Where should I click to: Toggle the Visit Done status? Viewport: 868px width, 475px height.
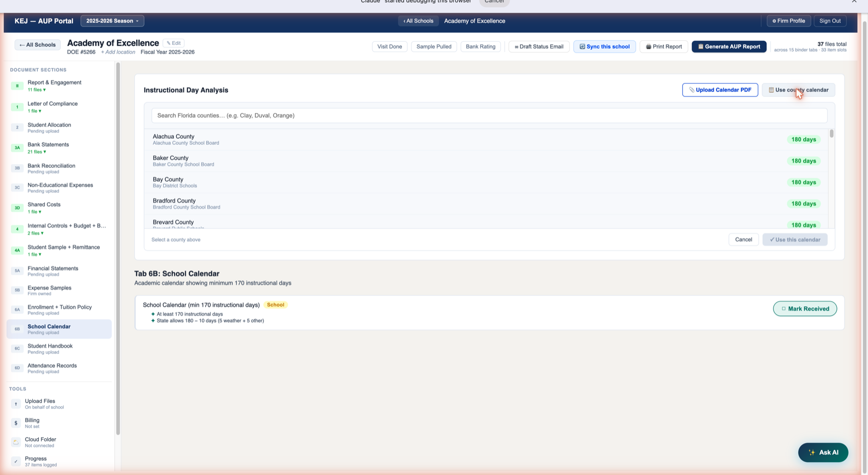pos(390,46)
